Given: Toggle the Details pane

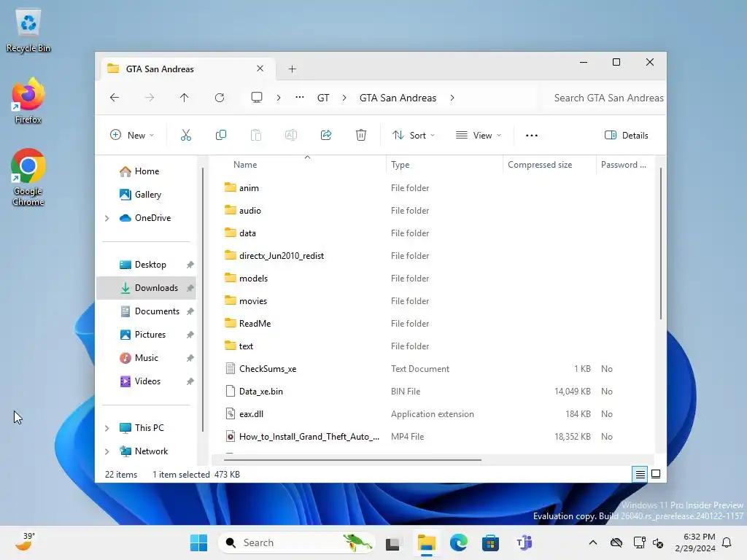Looking at the screenshot, I should coord(626,135).
